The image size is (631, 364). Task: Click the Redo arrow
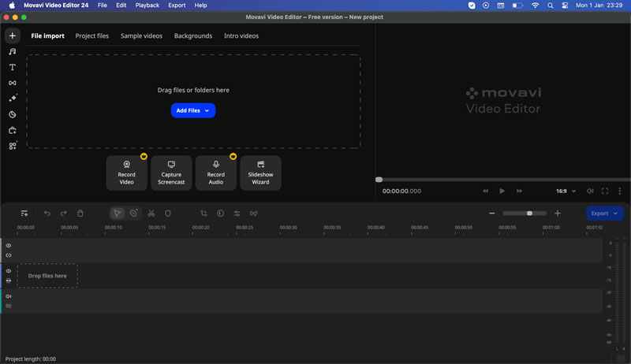point(64,214)
